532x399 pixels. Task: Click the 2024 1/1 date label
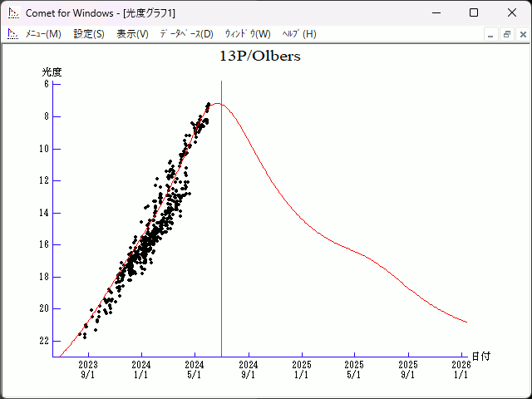[141, 370]
